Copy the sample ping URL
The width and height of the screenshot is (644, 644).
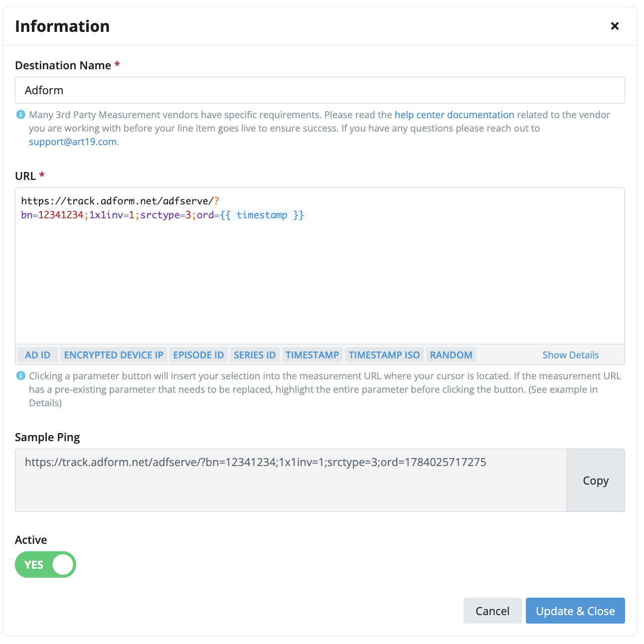(596, 481)
